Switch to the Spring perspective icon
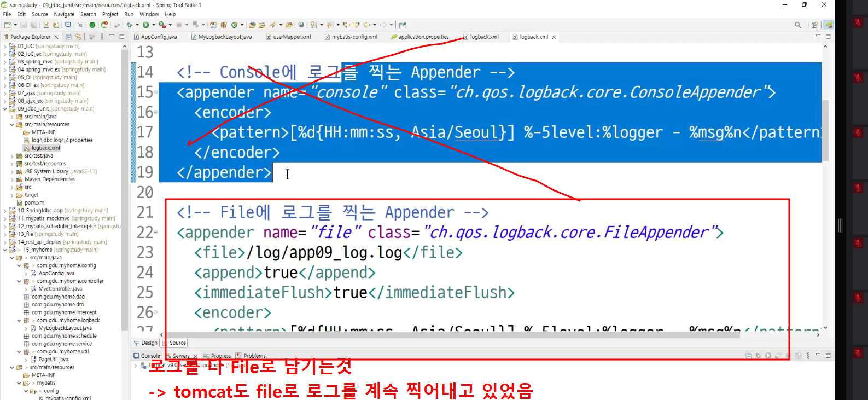The width and height of the screenshot is (868, 400). click(829, 25)
